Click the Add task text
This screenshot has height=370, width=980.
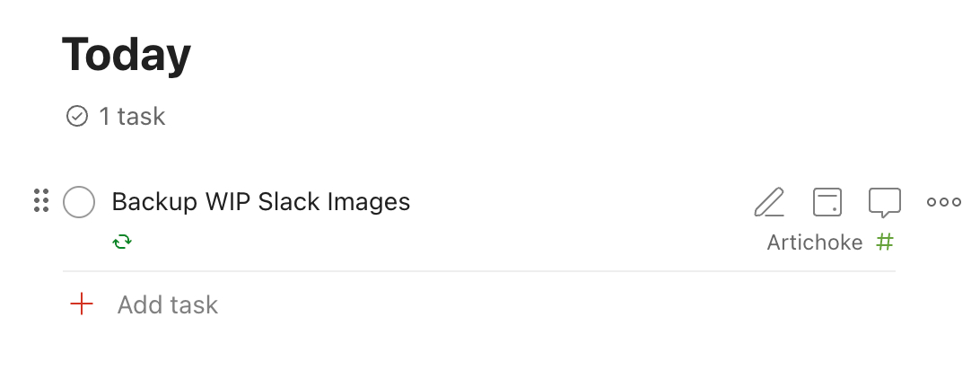pyautogui.click(x=168, y=305)
